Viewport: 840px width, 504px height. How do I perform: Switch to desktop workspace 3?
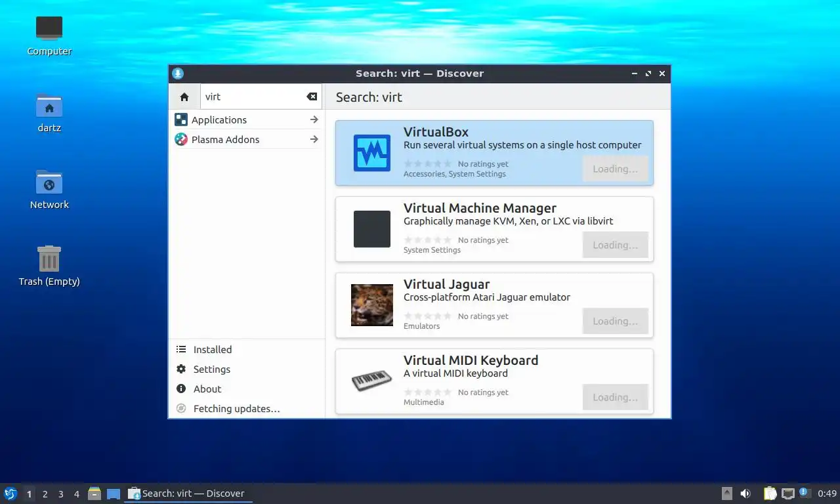tap(60, 493)
